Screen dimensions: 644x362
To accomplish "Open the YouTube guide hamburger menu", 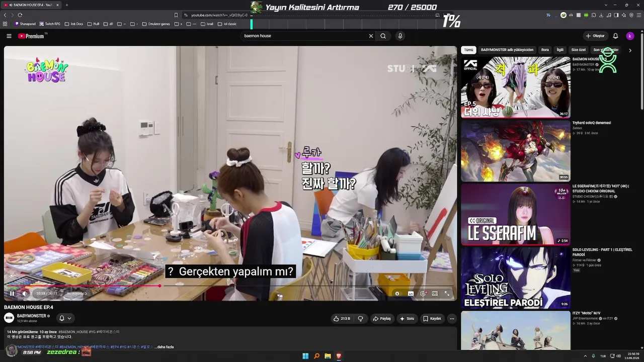I will point(9,36).
